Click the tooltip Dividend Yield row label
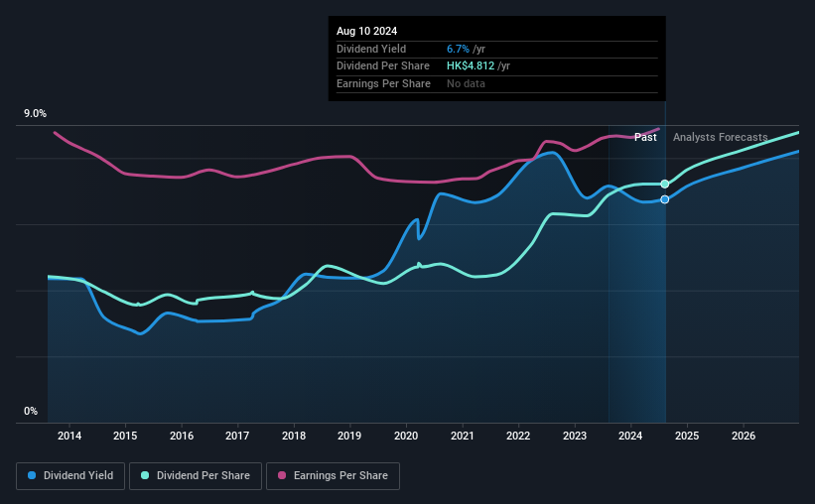The image size is (815, 504). point(371,49)
